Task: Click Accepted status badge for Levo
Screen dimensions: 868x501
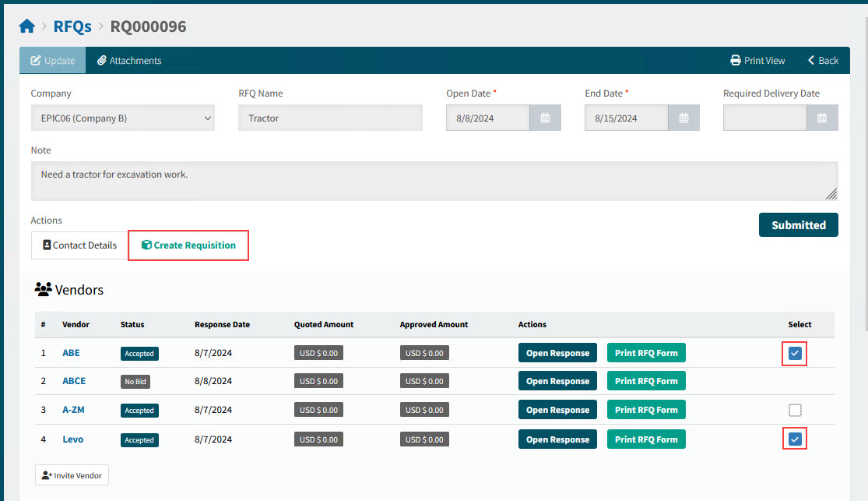Action: click(x=139, y=440)
